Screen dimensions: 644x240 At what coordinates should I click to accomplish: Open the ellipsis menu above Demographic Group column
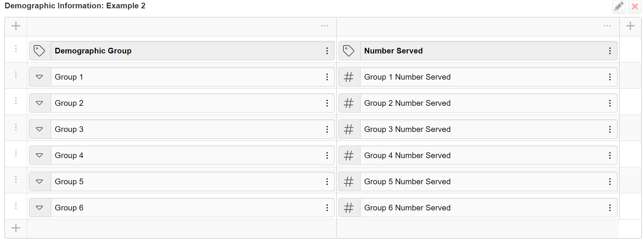tap(324, 26)
